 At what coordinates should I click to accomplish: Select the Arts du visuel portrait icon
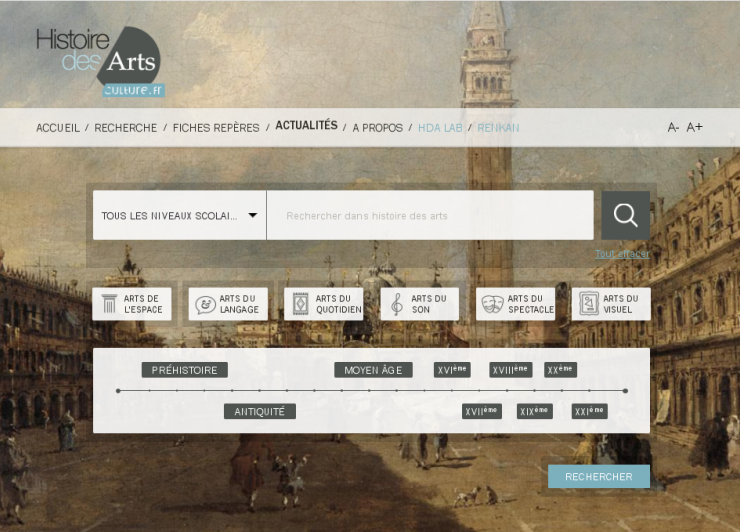(x=589, y=304)
